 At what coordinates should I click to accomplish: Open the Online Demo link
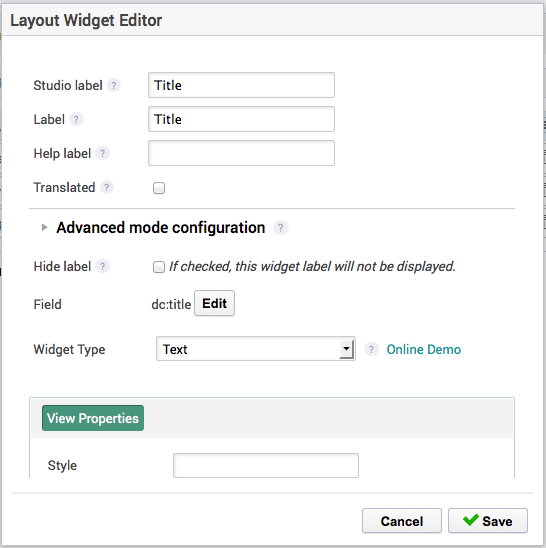click(424, 349)
